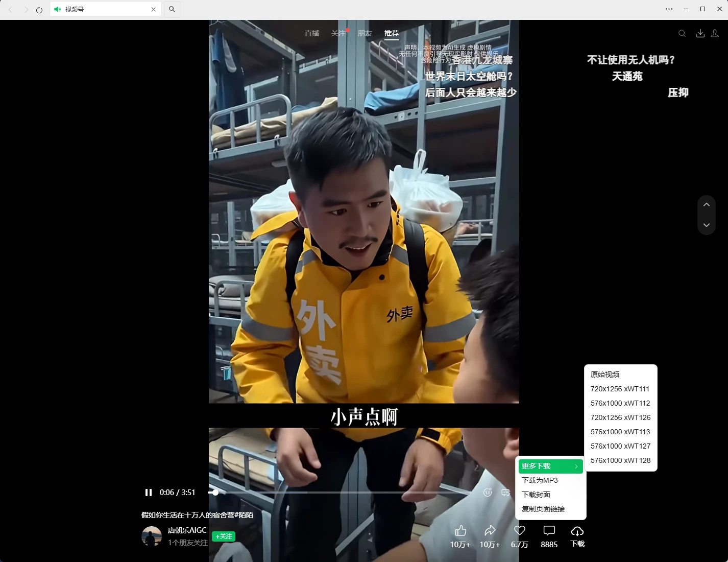Pause the video playback

point(149,493)
